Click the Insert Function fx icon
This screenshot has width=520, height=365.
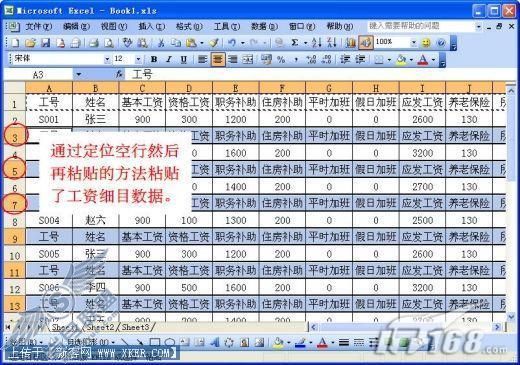click(x=119, y=74)
